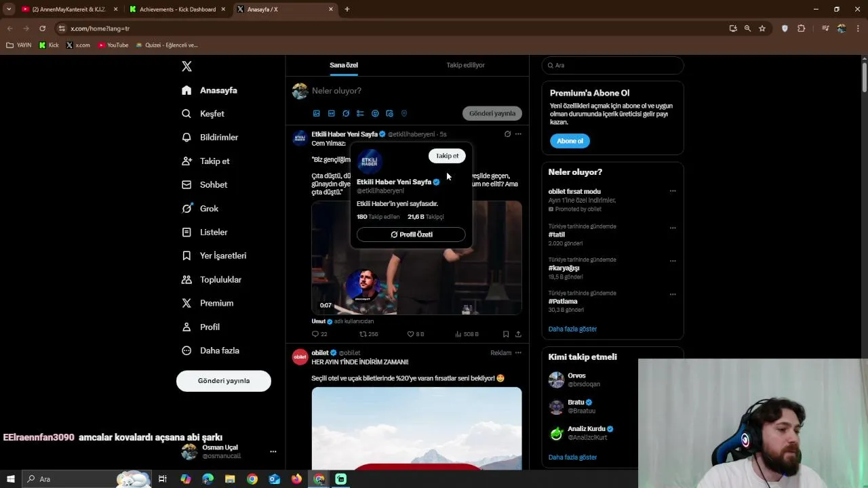Screen dimensions: 868x488
Task: Click the Windows Start button
Action: [10, 479]
